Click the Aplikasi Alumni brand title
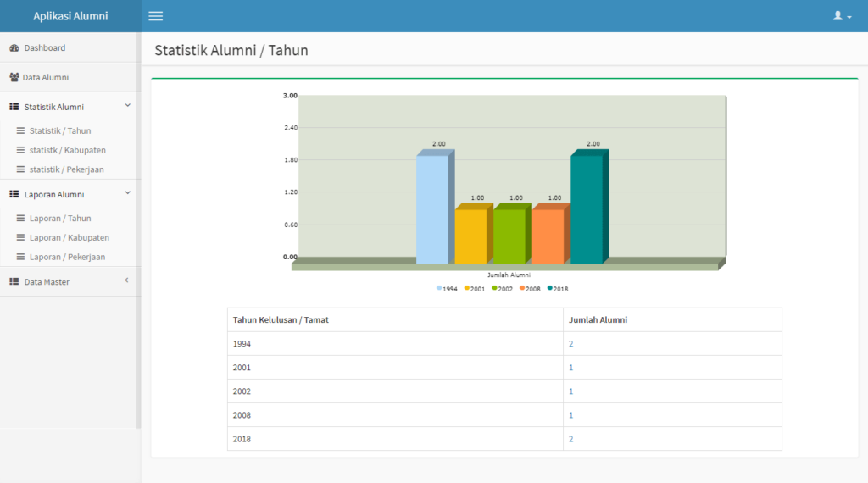Screen dimensions: 868x483 [70, 16]
